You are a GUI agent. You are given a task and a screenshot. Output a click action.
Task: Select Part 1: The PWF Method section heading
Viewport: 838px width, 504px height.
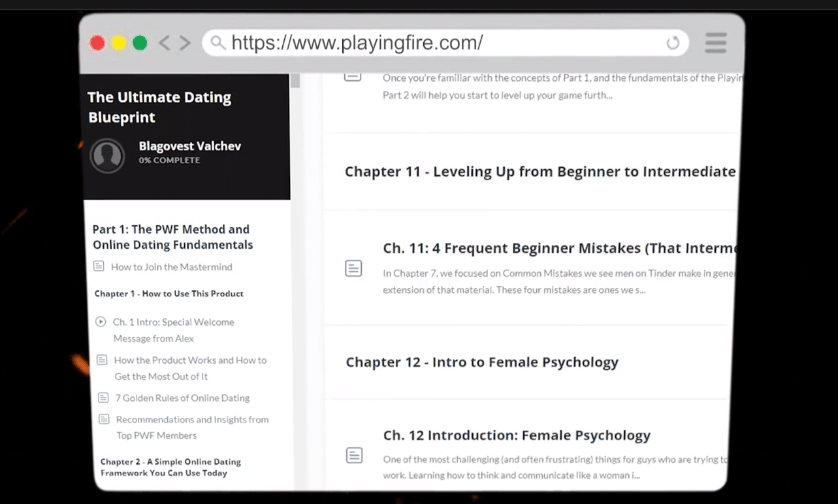pyautogui.click(x=172, y=237)
